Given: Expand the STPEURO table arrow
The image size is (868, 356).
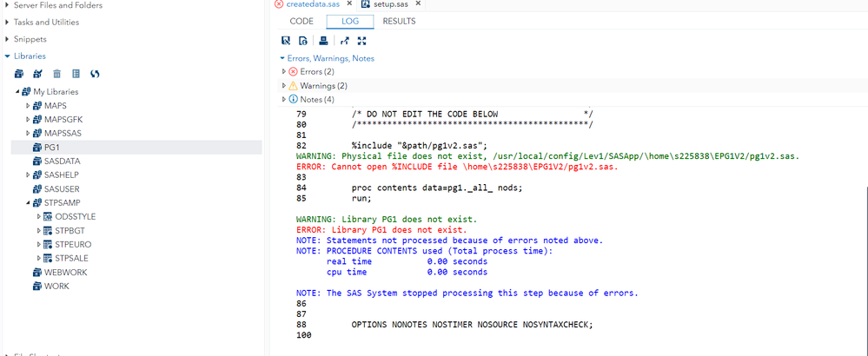Looking at the screenshot, I should click(x=39, y=244).
